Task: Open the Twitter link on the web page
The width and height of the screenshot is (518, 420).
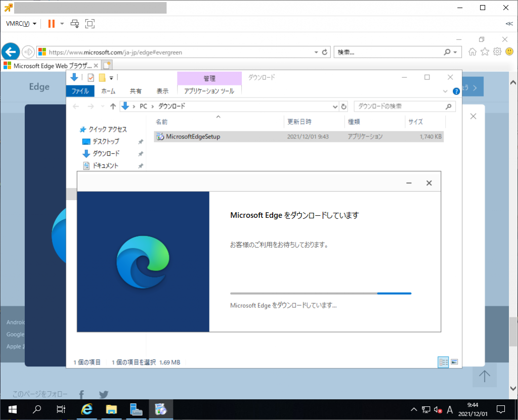Action: 103,394
